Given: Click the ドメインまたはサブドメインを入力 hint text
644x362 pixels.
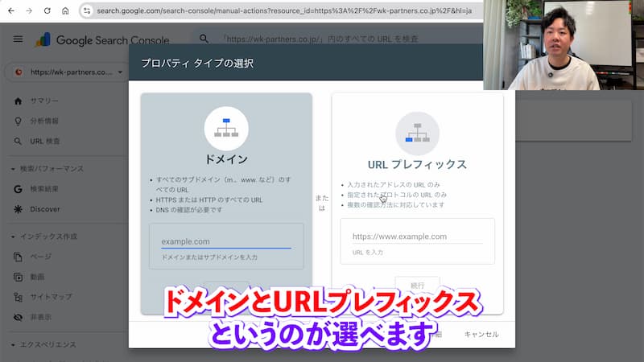Looking at the screenshot, I should click(x=209, y=257).
